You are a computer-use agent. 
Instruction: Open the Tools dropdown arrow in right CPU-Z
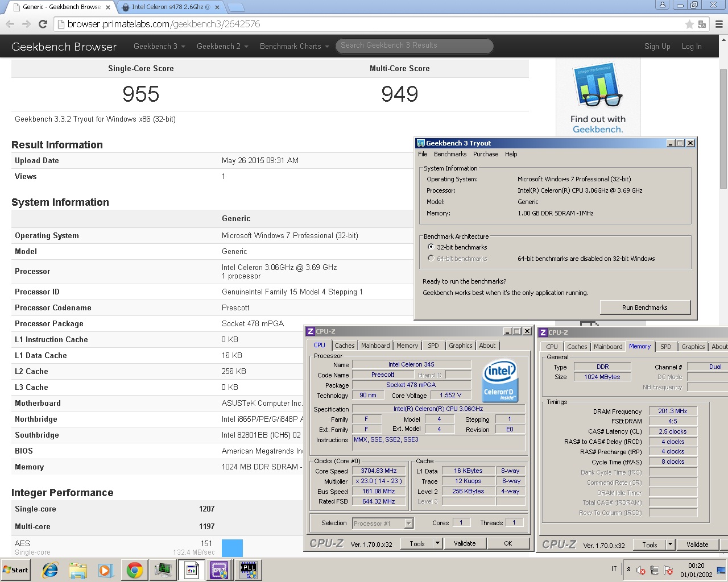(671, 544)
